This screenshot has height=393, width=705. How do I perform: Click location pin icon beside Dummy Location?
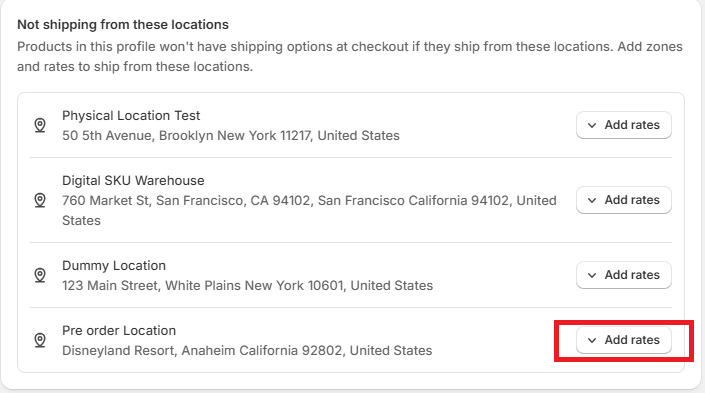(x=40, y=275)
